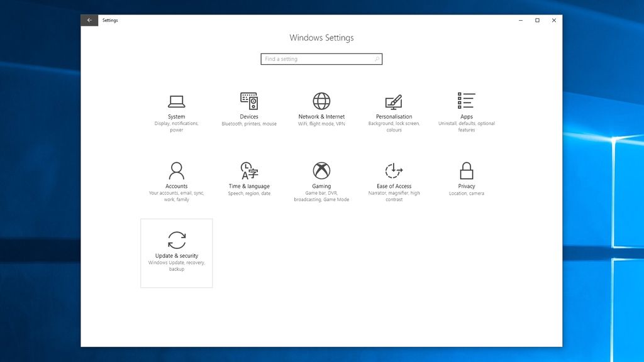Screen dimensions: 644x362
Task: Open Update & security settings
Action: [177, 247]
